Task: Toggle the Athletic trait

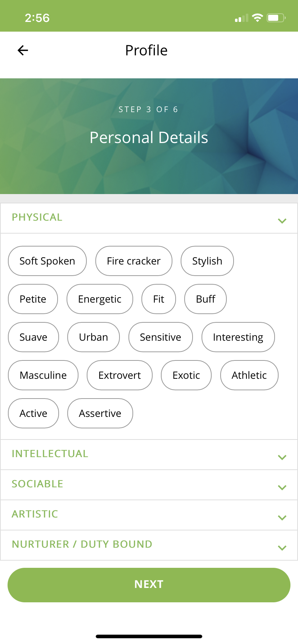Action: tap(249, 375)
